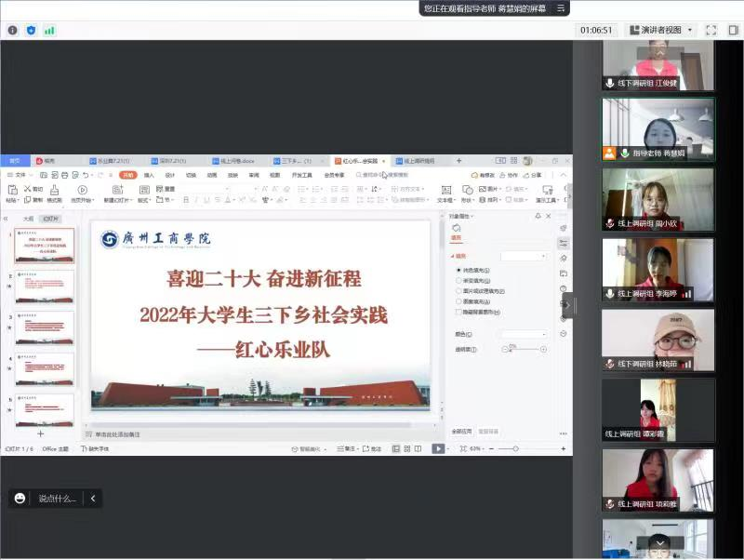
Task: Click the blue security shield icon
Action: tap(31, 30)
